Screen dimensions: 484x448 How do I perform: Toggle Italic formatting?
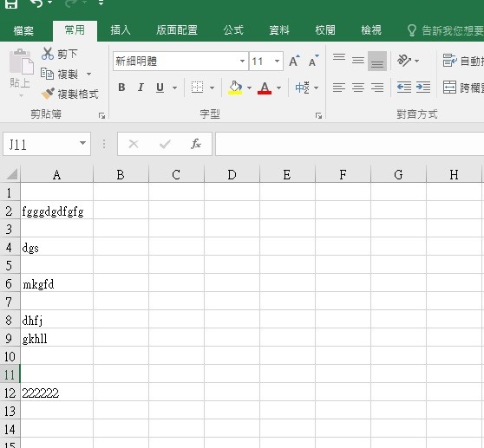141,88
